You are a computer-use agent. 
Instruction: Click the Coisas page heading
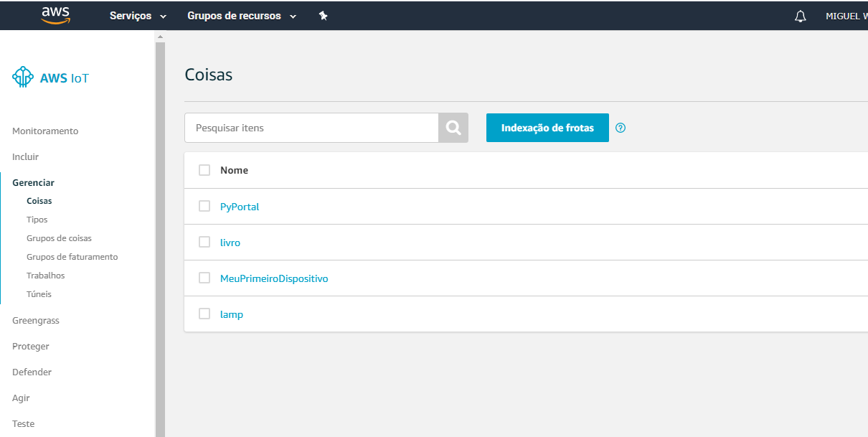click(209, 75)
